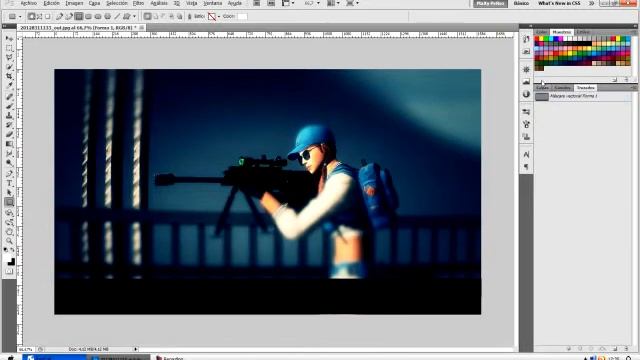This screenshot has height=360, width=640.
Task: Switch to the Estilos tab
Action: pyautogui.click(x=583, y=32)
